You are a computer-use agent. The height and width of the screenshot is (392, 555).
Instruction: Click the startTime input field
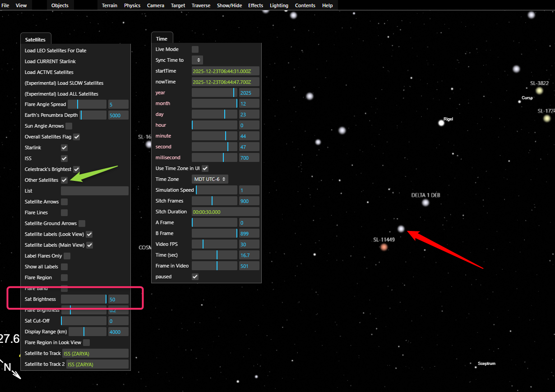point(225,71)
